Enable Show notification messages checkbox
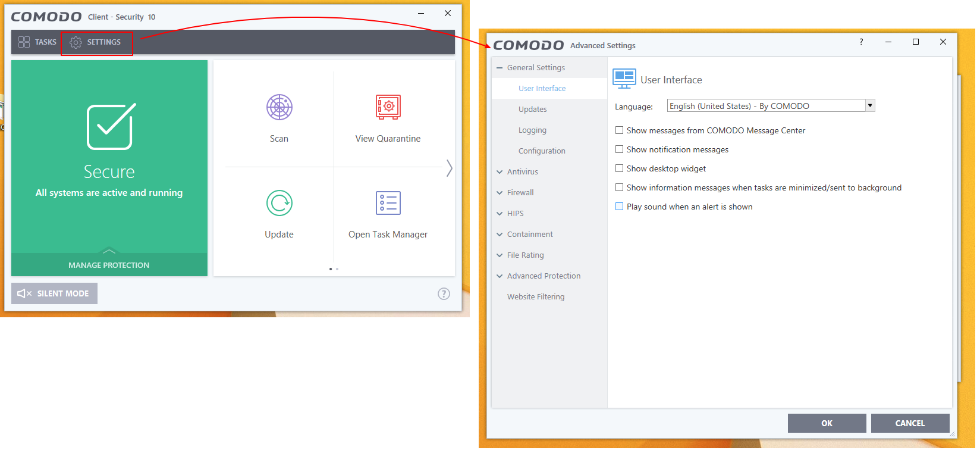Screen dimensions: 980x450 (619, 149)
